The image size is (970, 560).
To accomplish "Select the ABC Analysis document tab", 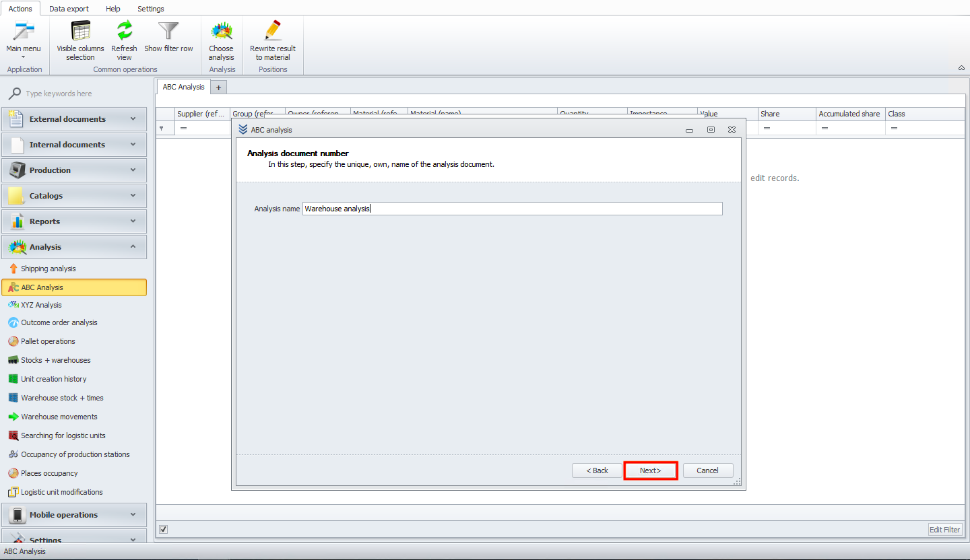I will pyautogui.click(x=183, y=87).
